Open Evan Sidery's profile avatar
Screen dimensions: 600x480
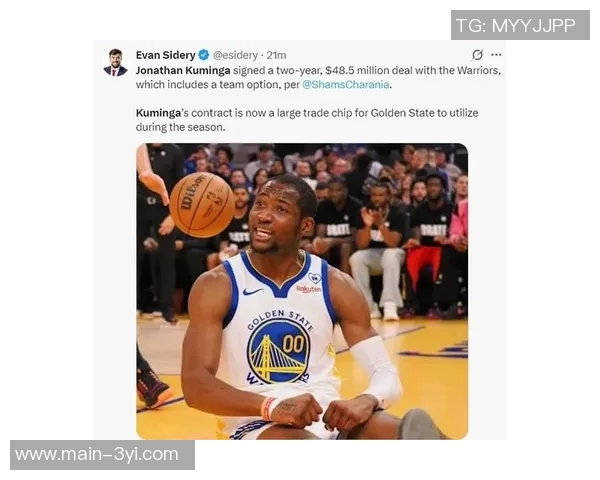click(x=116, y=62)
